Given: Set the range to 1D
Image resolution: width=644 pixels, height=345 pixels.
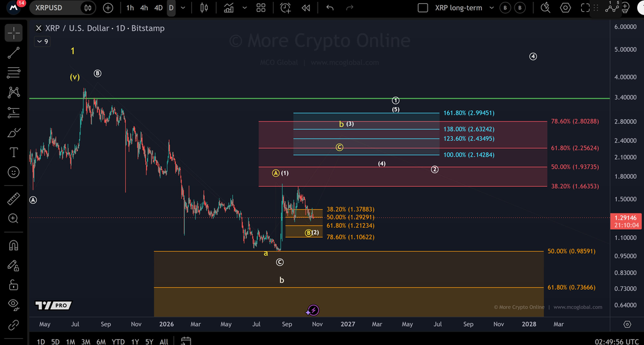Looking at the screenshot, I should click(x=41, y=341).
